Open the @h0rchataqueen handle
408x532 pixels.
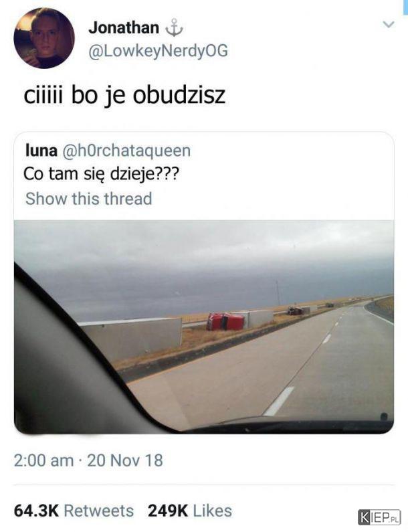[x=126, y=151]
